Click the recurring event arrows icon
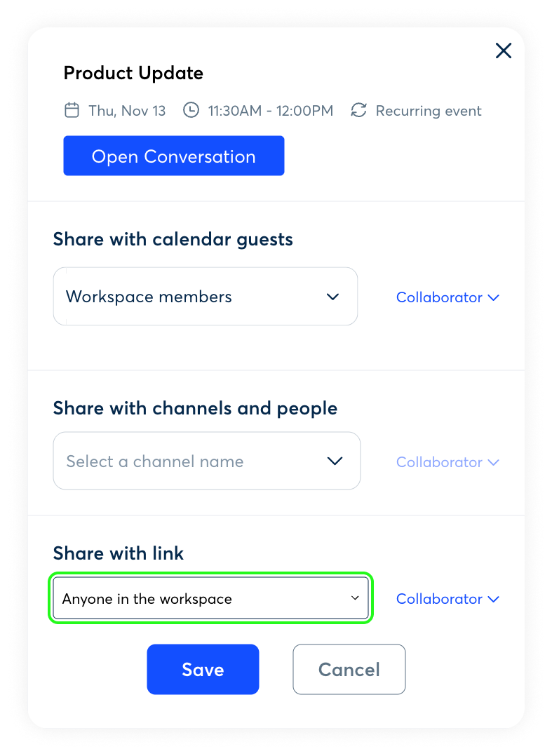This screenshot has height=756, width=552. click(x=358, y=110)
